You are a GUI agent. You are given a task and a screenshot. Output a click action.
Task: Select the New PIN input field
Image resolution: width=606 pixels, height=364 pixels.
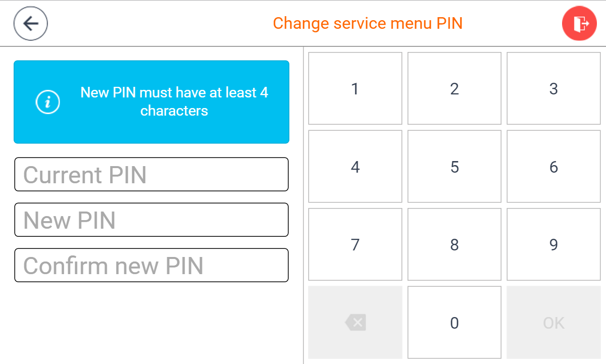point(151,220)
